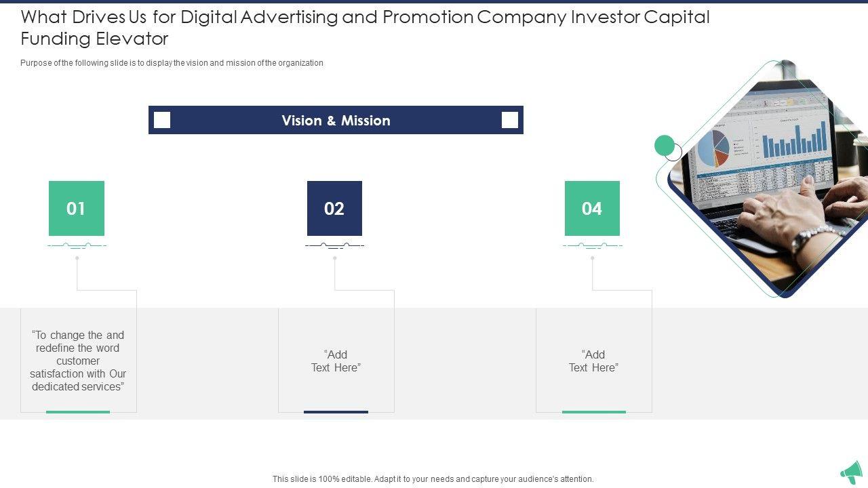The height and width of the screenshot is (488, 868).
Task: Select the subtitle about vision and mission purpose
Action: [172, 63]
